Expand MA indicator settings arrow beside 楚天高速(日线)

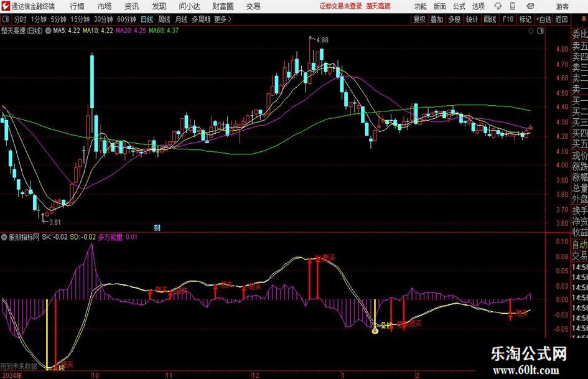(x=48, y=30)
